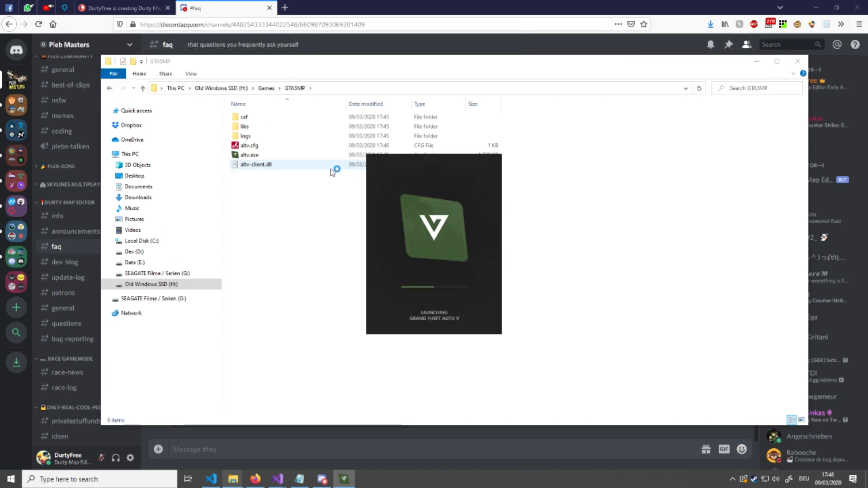Open Explorer View ribbon tab
The width and height of the screenshot is (868, 488).
[x=191, y=74]
